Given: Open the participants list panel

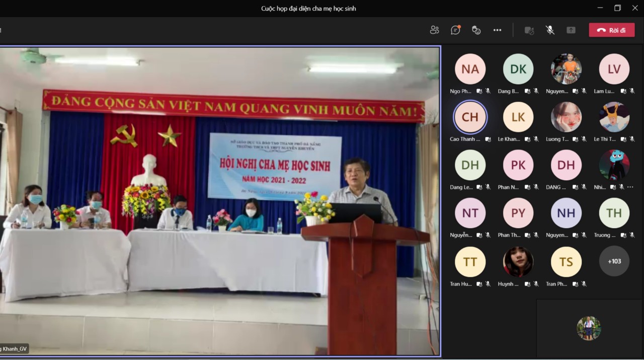Looking at the screenshot, I should (435, 30).
